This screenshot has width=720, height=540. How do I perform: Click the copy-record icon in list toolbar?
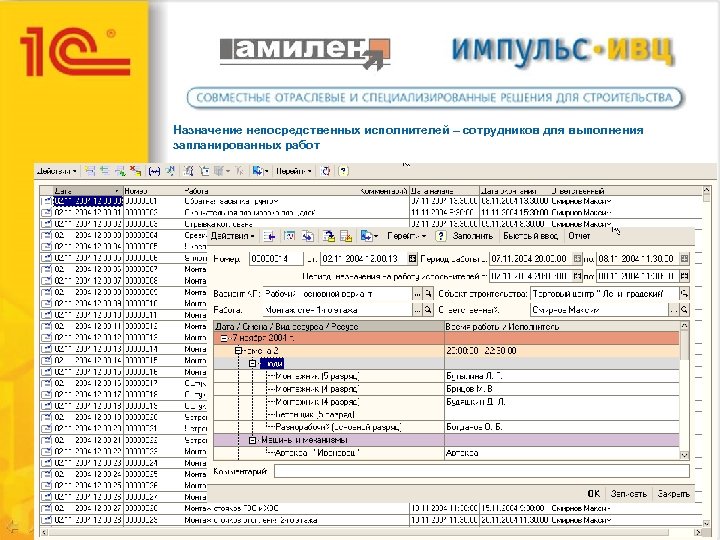(x=120, y=171)
